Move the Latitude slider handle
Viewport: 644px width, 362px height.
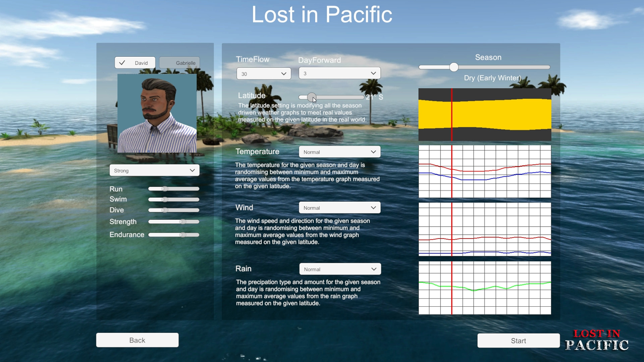[x=311, y=98]
